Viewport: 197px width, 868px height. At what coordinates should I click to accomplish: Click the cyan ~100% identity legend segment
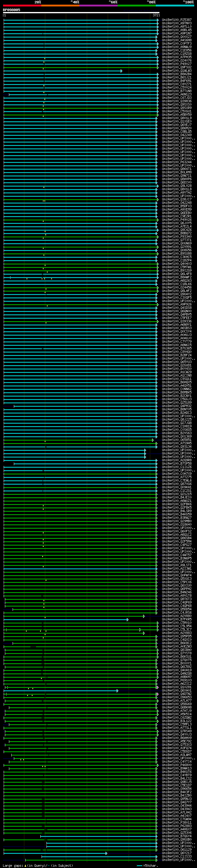tap(175, 6)
